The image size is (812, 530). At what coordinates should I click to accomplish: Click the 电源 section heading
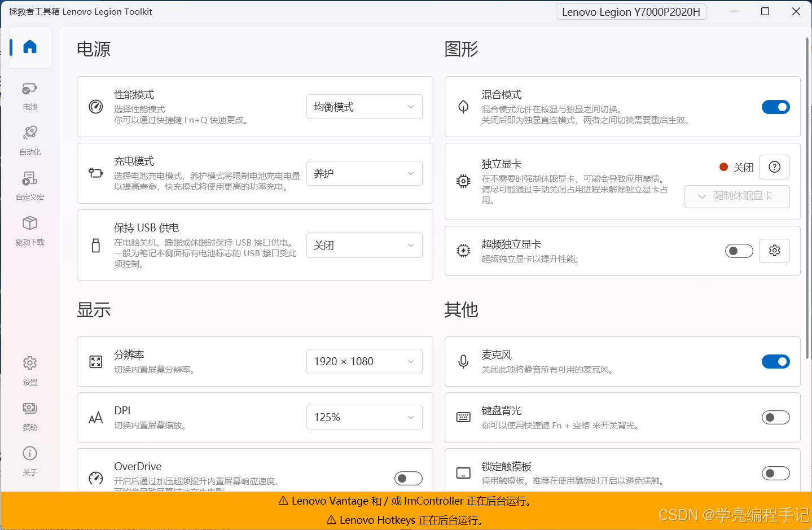click(x=94, y=49)
